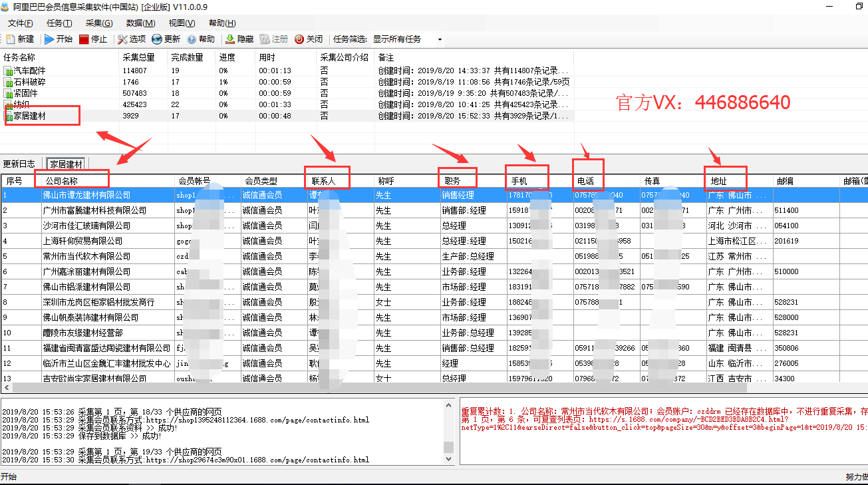Select row 醴陵市友缘建材经营部

pyautogui.click(x=434, y=333)
